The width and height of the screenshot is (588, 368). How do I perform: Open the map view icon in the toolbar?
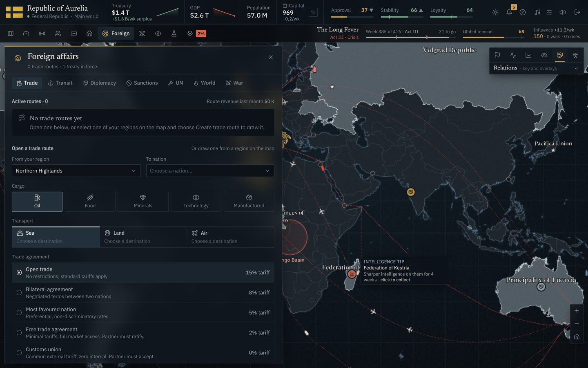coord(11,34)
